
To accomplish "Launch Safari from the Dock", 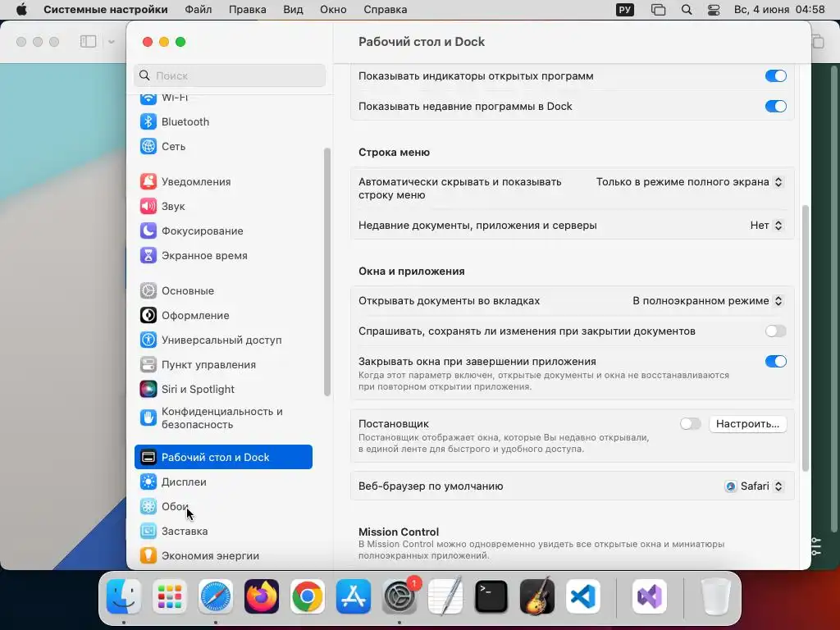I will click(x=216, y=596).
